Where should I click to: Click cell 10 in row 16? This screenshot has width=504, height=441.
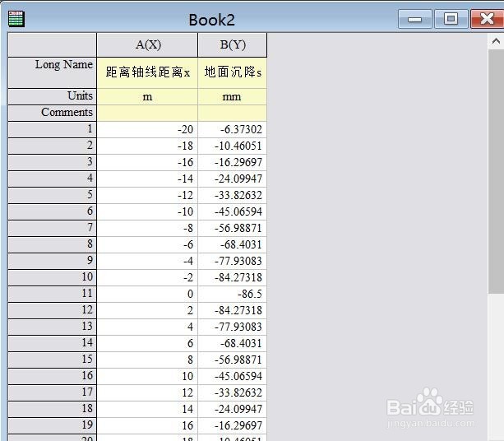point(147,376)
